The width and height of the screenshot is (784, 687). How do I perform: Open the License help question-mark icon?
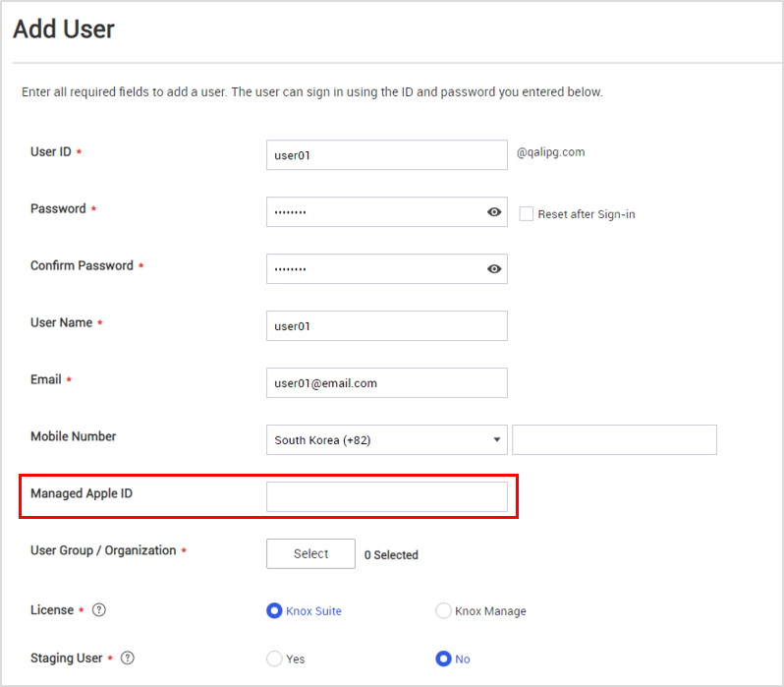pos(99,610)
